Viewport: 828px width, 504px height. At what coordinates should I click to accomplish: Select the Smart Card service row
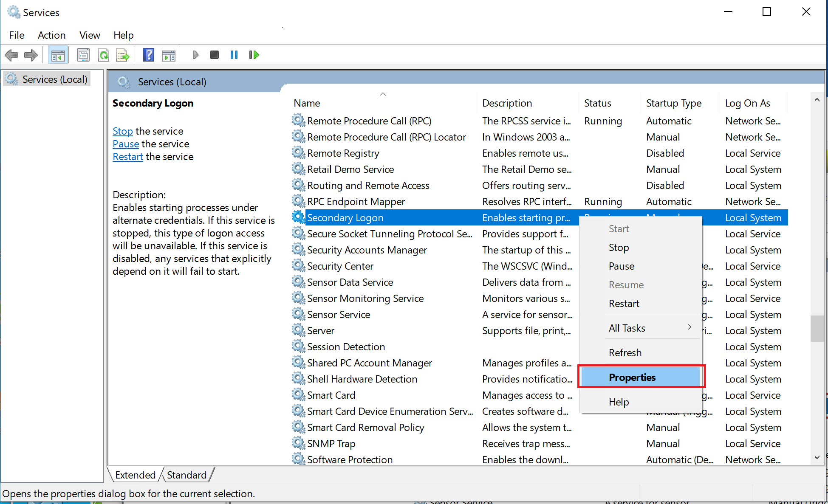331,395
